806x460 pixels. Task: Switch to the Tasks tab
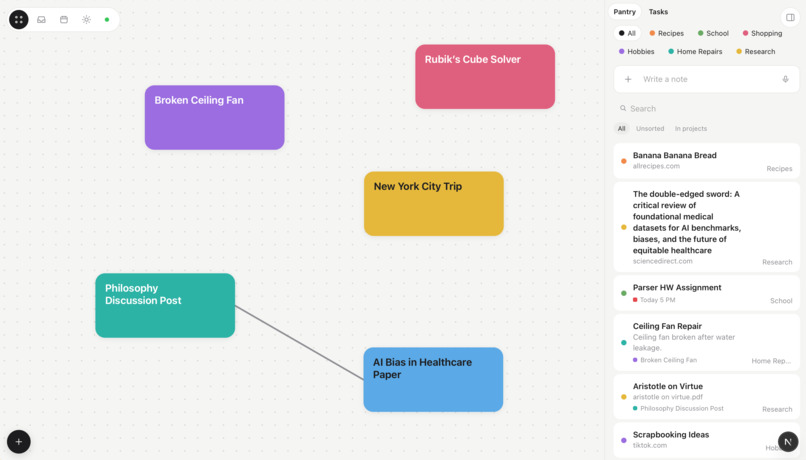pos(658,12)
